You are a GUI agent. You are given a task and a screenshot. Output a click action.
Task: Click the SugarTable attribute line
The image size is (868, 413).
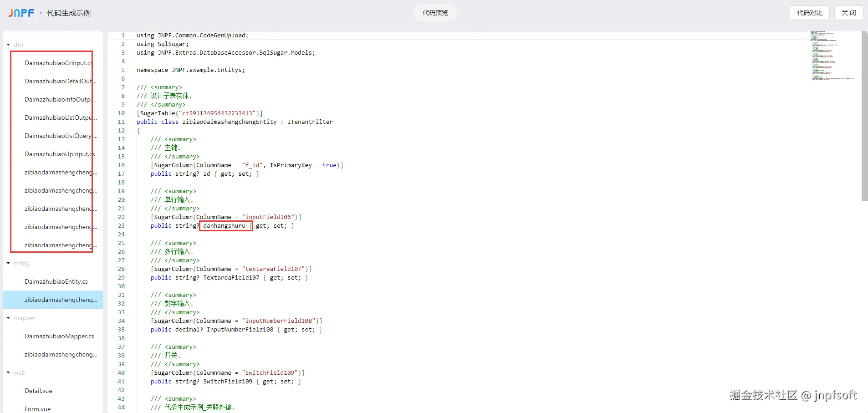[199, 113]
